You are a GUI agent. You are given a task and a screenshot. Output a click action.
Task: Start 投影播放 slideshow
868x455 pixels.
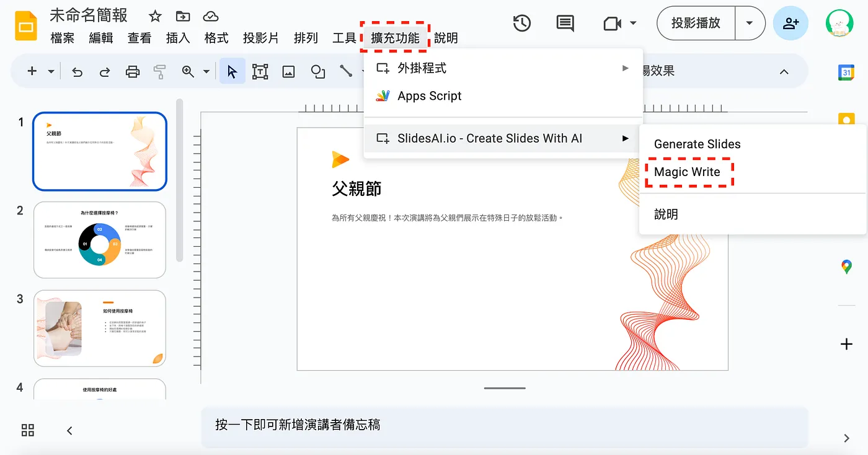coord(696,24)
